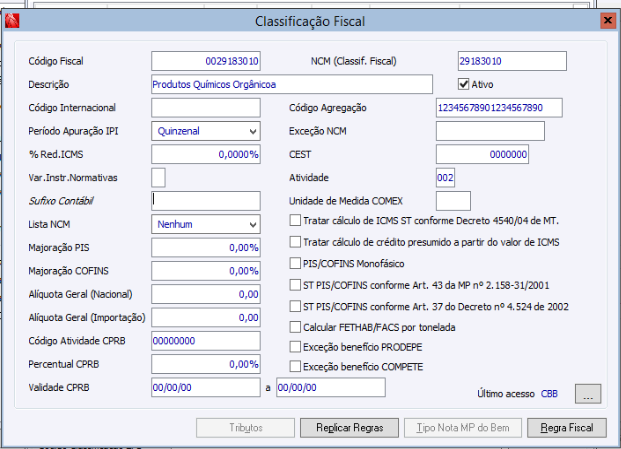
Task: Click the red app icon in title bar
Action: 11,19
